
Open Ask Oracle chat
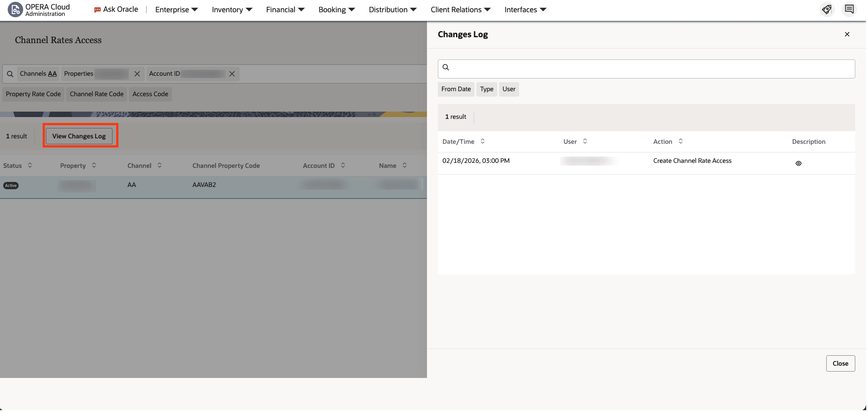tap(116, 10)
